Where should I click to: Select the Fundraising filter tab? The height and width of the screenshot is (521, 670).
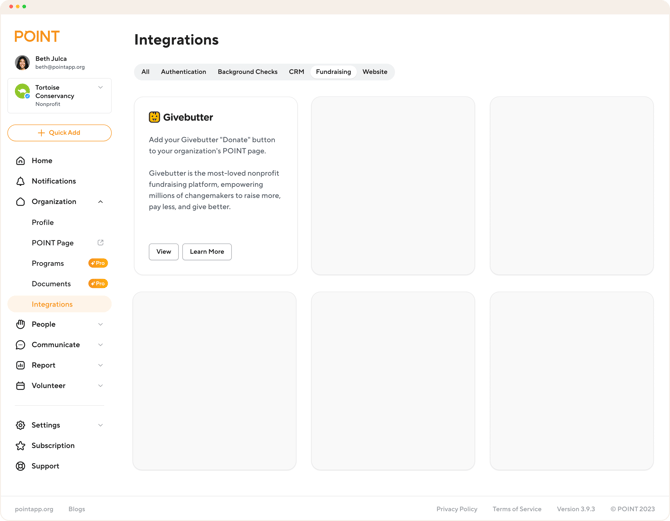coord(333,72)
